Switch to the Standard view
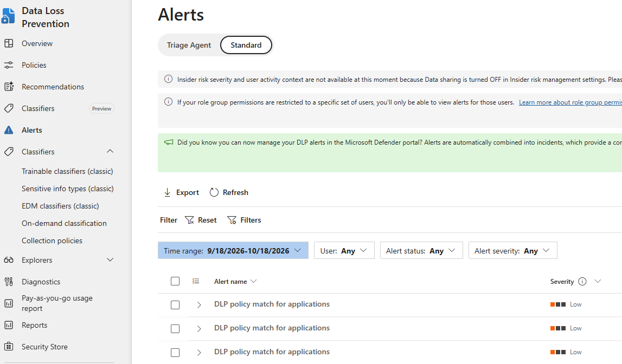Image resolution: width=622 pixels, height=364 pixels. (246, 45)
